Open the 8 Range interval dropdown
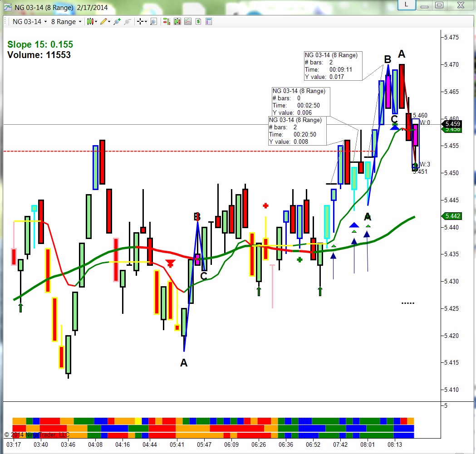 (66, 22)
